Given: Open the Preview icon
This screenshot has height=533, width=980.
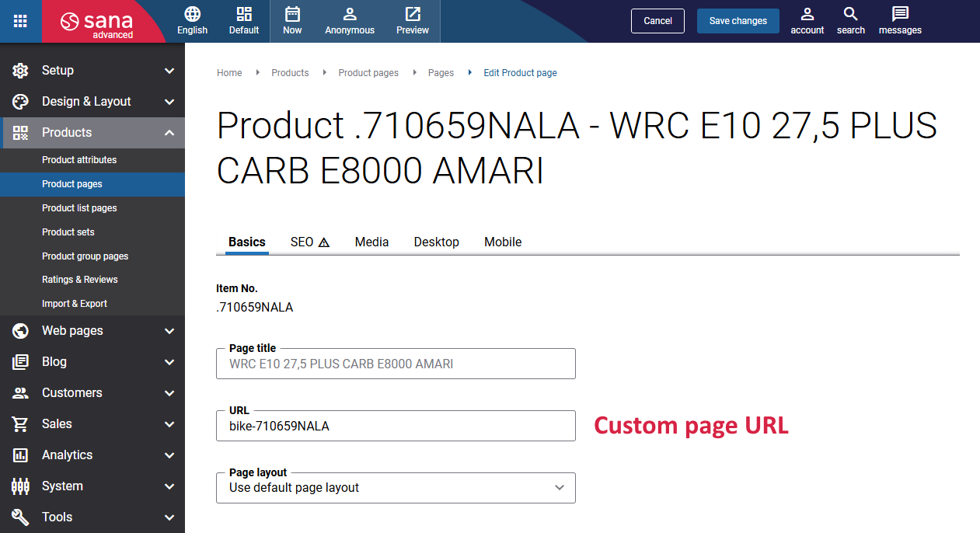Looking at the screenshot, I should coord(413,14).
